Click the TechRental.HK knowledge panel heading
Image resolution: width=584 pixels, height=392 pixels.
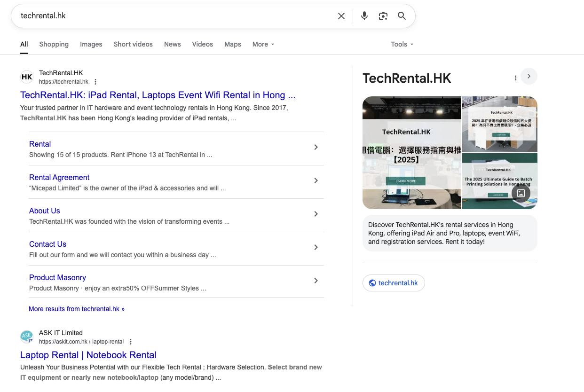(407, 78)
